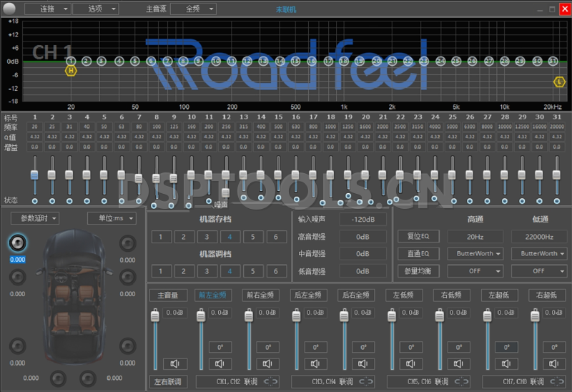
Task: Toggle status indicator for band 30
Action: pyautogui.click(x=540, y=201)
